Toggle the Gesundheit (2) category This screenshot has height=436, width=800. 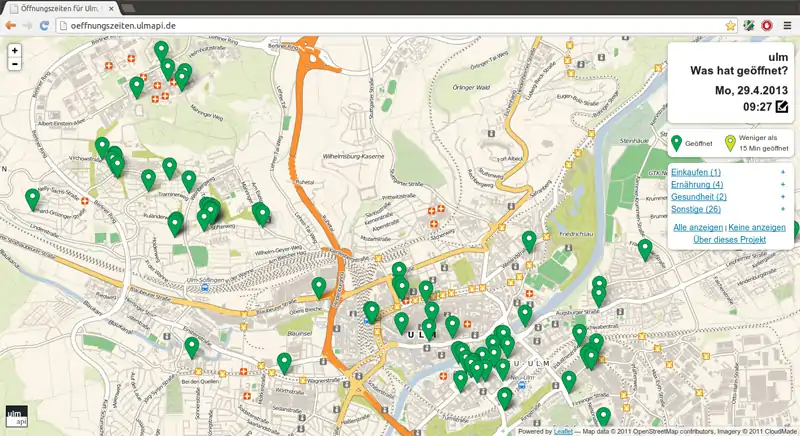click(699, 197)
